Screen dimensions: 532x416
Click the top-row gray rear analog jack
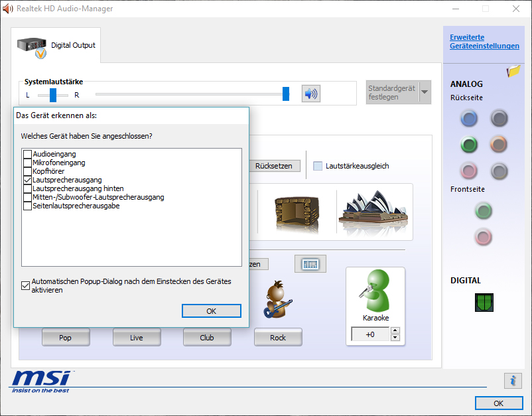pyautogui.click(x=499, y=118)
